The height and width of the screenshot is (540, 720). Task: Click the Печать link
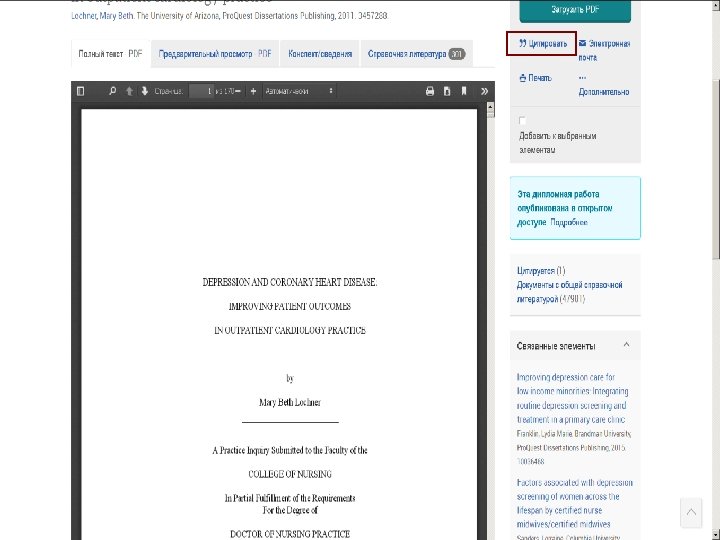(535, 78)
